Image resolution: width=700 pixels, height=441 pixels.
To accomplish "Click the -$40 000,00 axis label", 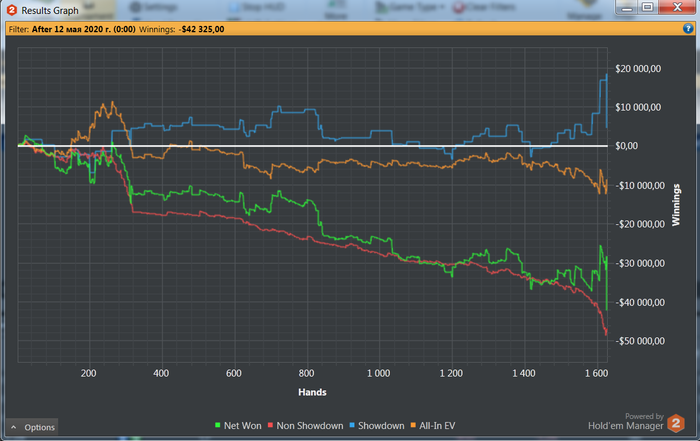I will coord(640,303).
